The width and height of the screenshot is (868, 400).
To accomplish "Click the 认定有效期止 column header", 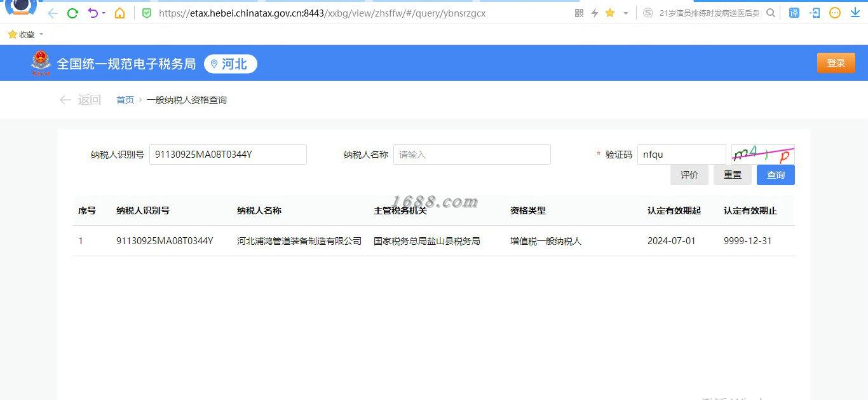I will point(750,210).
